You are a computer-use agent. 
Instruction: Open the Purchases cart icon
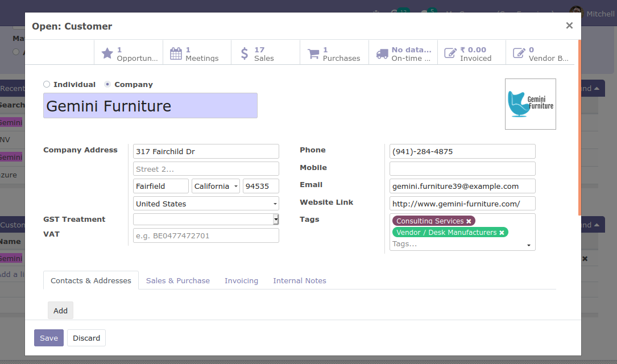313,54
